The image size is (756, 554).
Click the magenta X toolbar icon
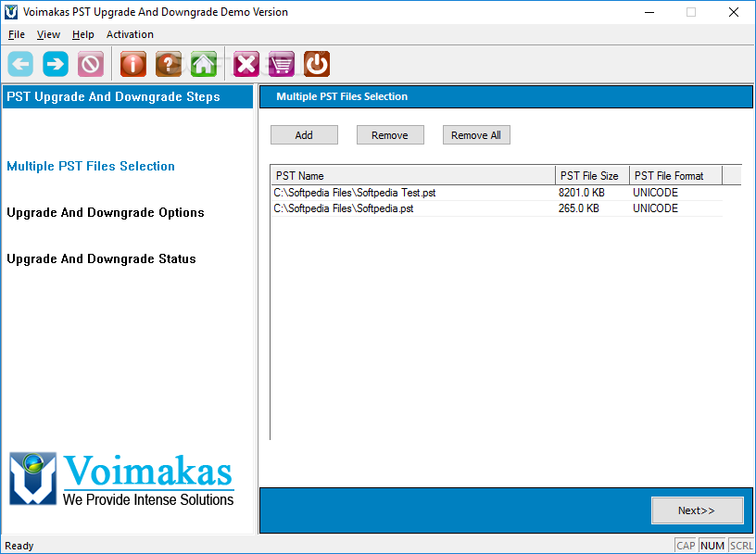(x=246, y=64)
